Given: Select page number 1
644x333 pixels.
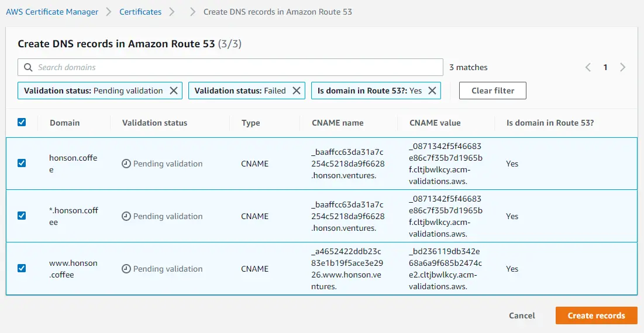Looking at the screenshot, I should coord(605,67).
